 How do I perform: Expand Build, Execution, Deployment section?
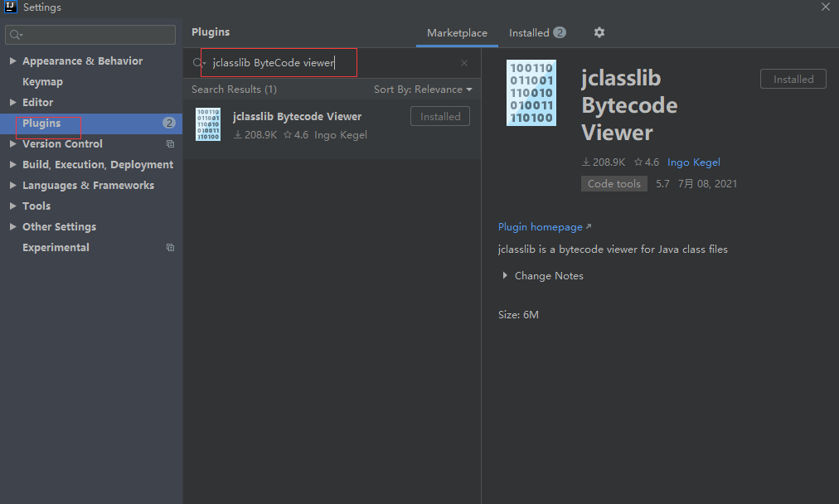coord(12,165)
